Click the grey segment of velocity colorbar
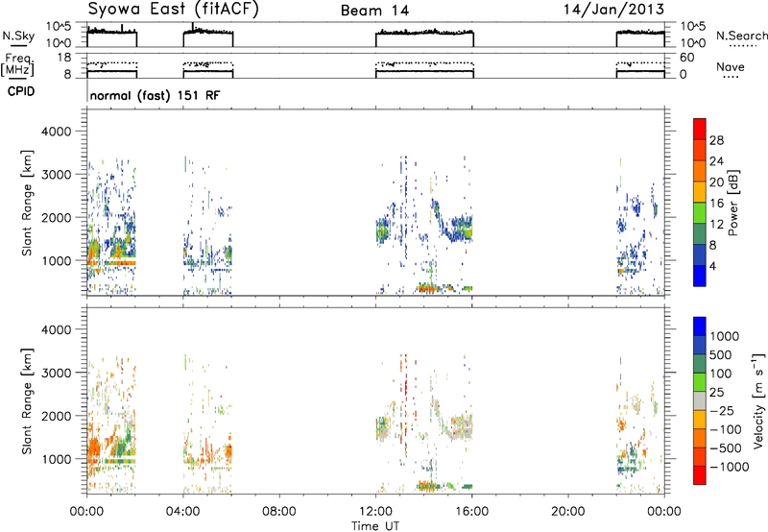The height and width of the screenshot is (532, 768). [x=700, y=401]
